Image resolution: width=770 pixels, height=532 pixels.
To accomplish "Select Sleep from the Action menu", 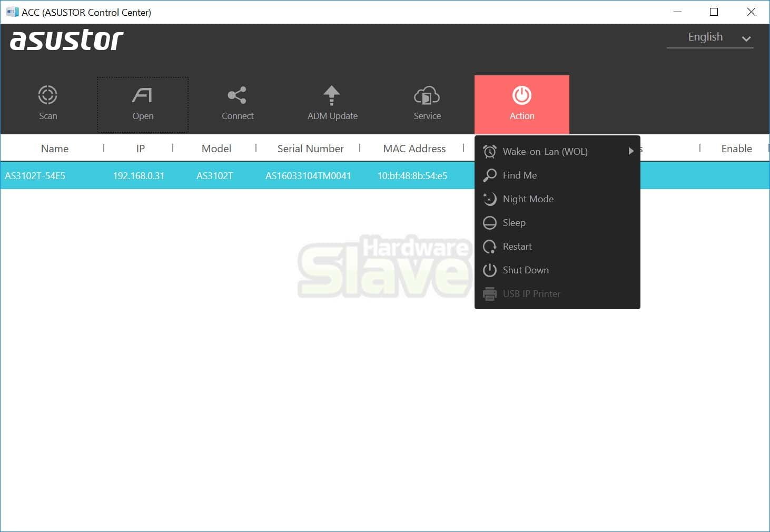I will click(557, 223).
